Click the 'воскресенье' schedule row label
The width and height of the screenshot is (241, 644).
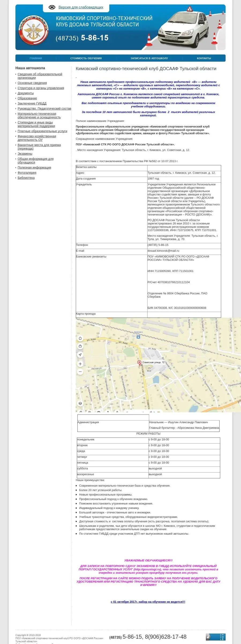pos(85,474)
